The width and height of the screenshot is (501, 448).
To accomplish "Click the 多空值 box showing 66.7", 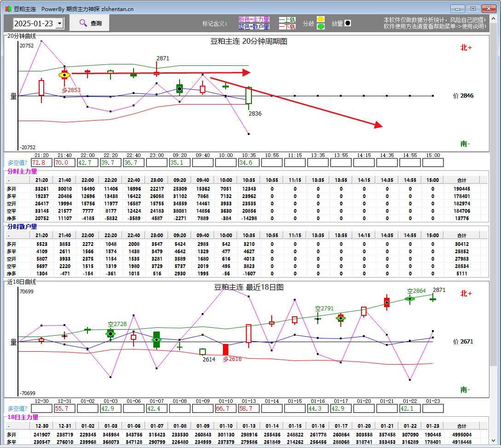I will coord(226,408).
